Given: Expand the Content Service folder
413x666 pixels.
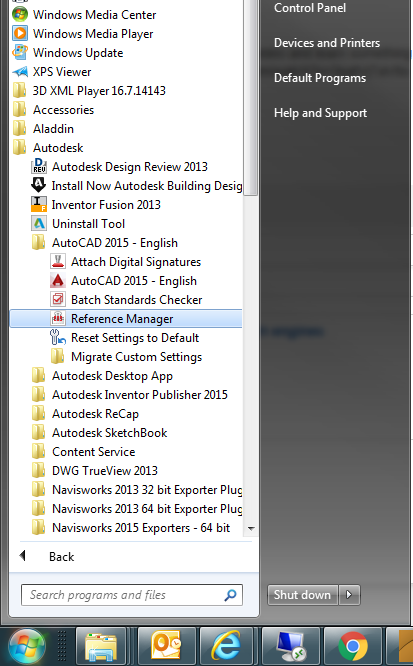Looking at the screenshot, I should tap(83, 452).
